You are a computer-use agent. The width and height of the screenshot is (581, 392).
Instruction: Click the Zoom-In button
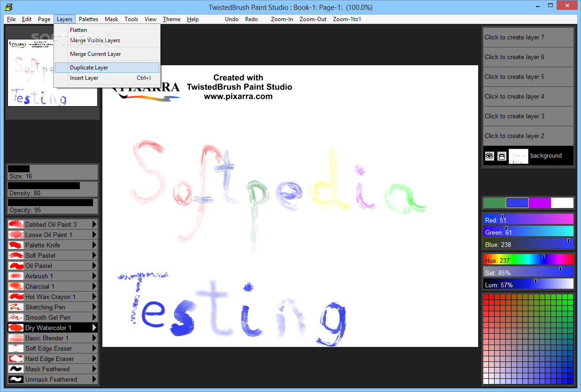pos(282,19)
